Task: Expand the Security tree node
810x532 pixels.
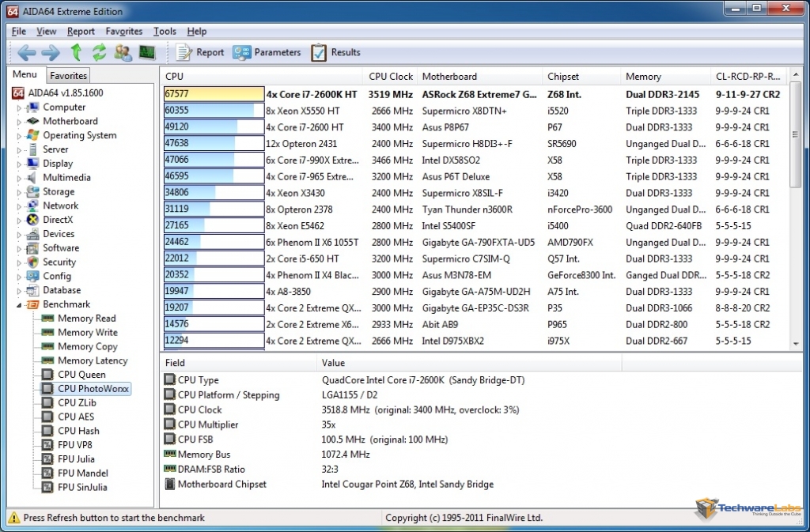Action: coord(20,262)
